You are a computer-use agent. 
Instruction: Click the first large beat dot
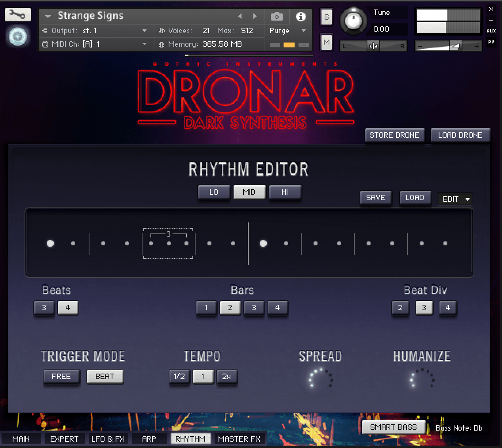coord(50,243)
